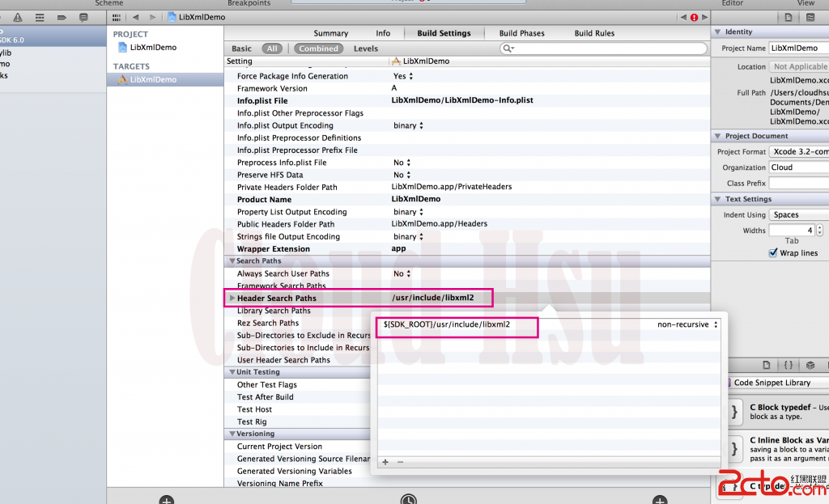
Task: Click the add build setting plus at bottom right
Action: tap(660, 500)
